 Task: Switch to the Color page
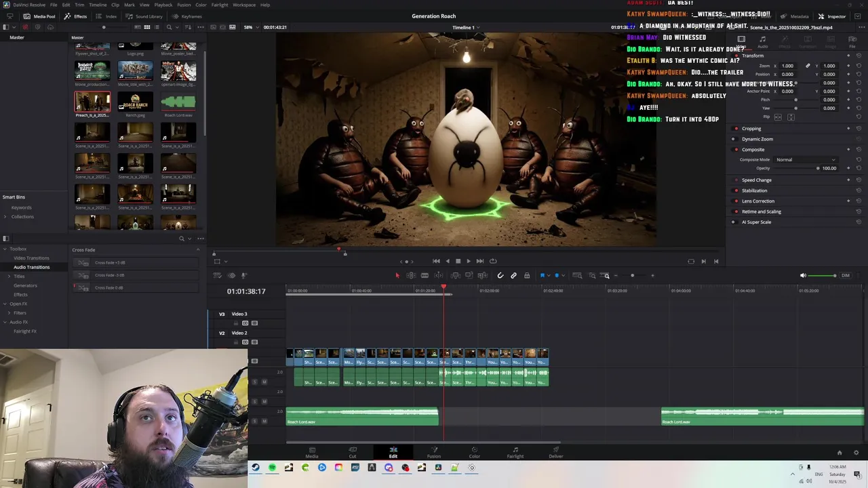(x=475, y=452)
